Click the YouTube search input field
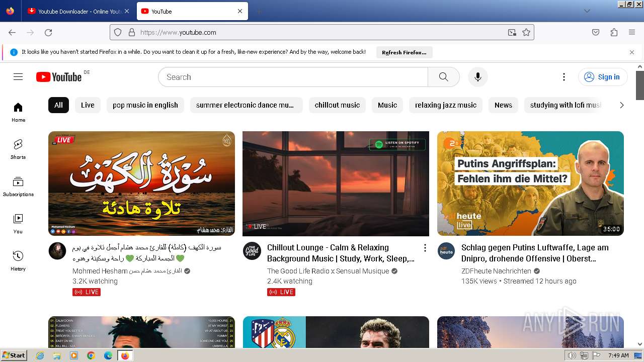This screenshot has width=644, height=362. [x=293, y=77]
